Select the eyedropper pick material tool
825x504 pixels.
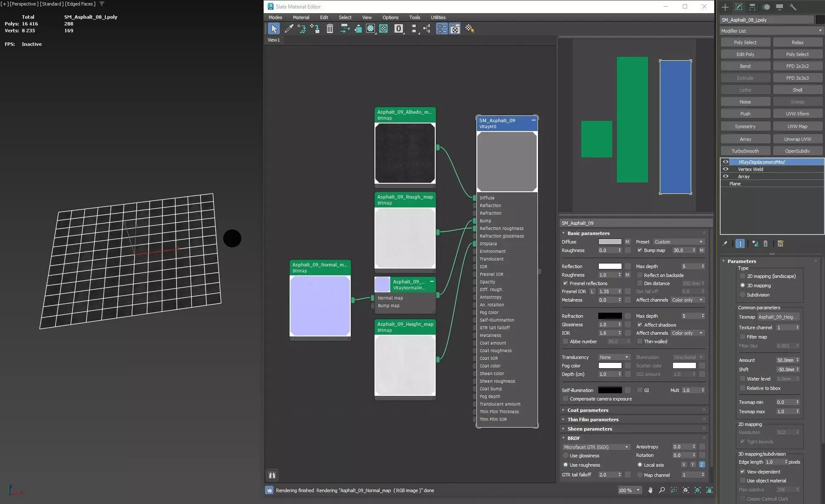coord(289,28)
